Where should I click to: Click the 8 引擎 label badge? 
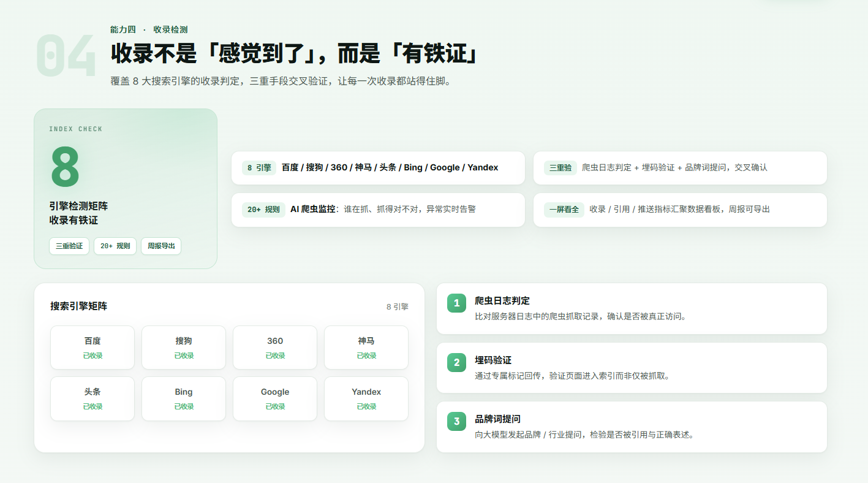point(259,168)
